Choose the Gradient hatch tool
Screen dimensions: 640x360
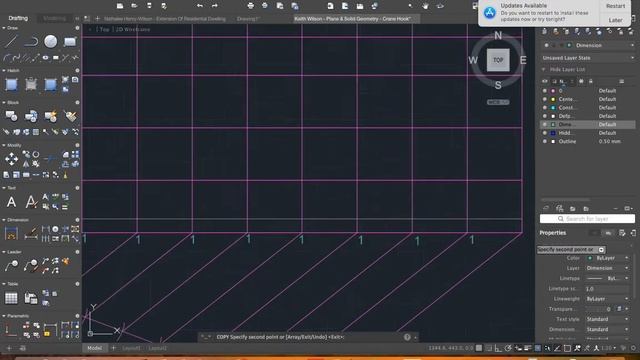[31, 84]
